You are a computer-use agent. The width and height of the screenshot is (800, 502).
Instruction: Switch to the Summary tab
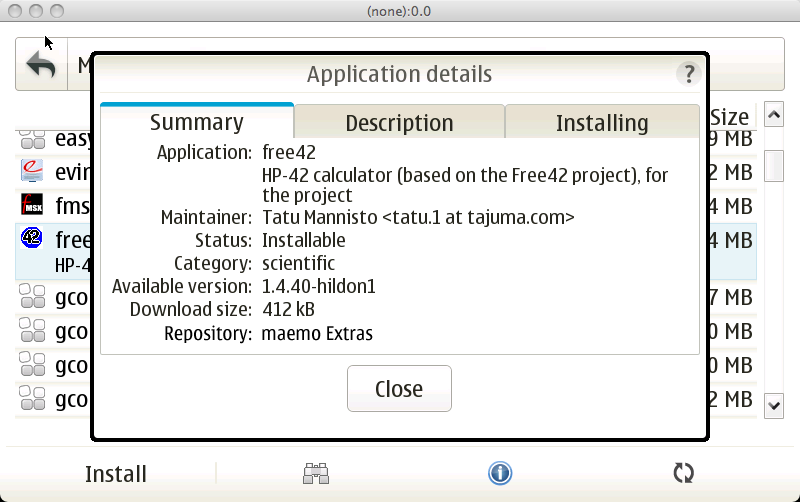[x=197, y=121]
